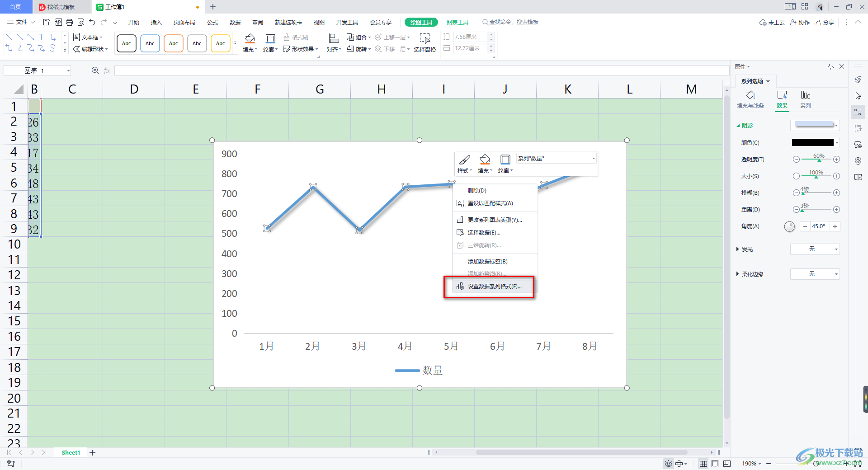This screenshot has width=868, height=470.
Task: Click the eye protection mode icon in status bar
Action: 668,464
